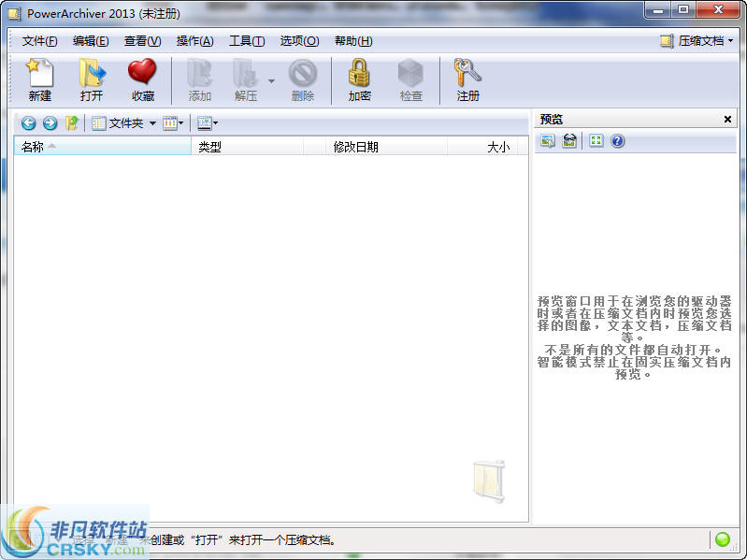Open the 文件(F) menu

pyautogui.click(x=39, y=41)
